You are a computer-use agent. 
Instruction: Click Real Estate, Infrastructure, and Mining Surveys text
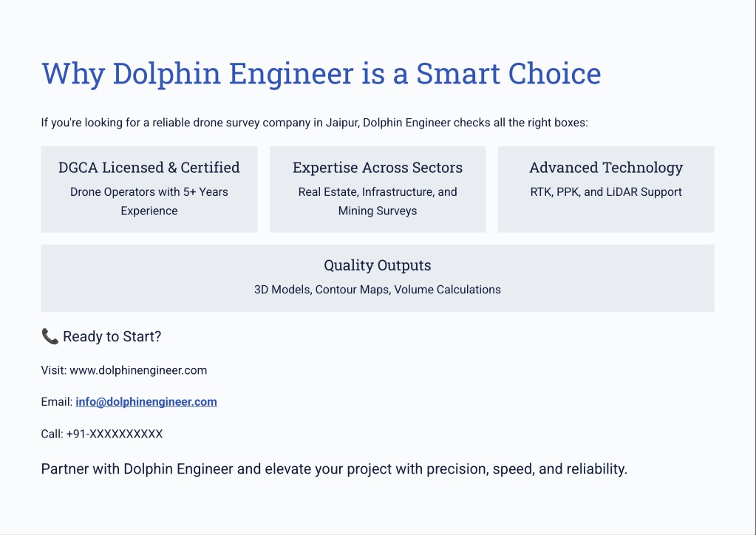378,202
